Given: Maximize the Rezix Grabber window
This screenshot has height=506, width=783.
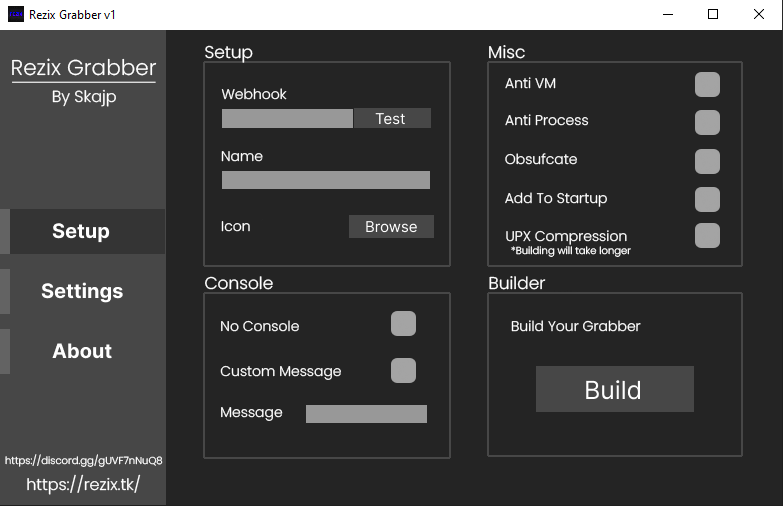Looking at the screenshot, I should click(713, 14).
